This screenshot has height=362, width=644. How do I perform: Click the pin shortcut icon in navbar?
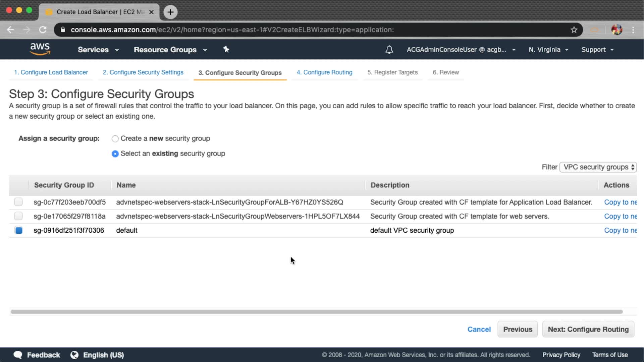click(226, 49)
